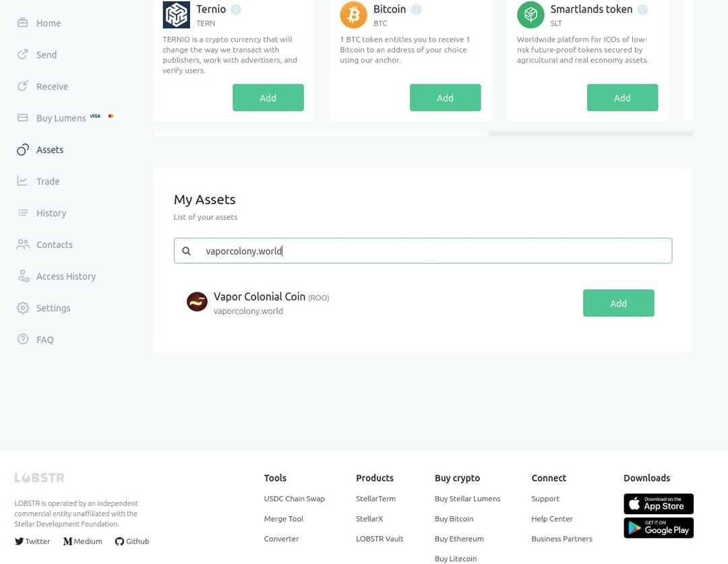Click the Bitcoin logo icon
The height and width of the screenshot is (564, 728).
coord(353,14)
